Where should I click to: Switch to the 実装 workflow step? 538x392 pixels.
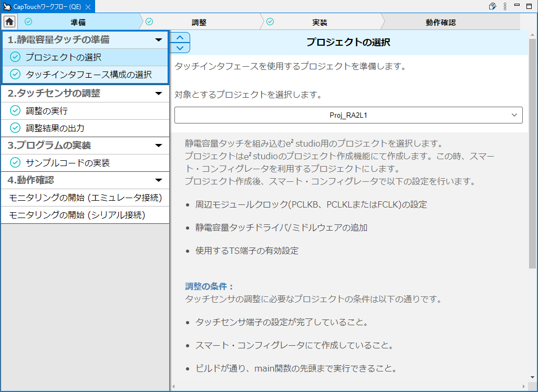tap(319, 22)
